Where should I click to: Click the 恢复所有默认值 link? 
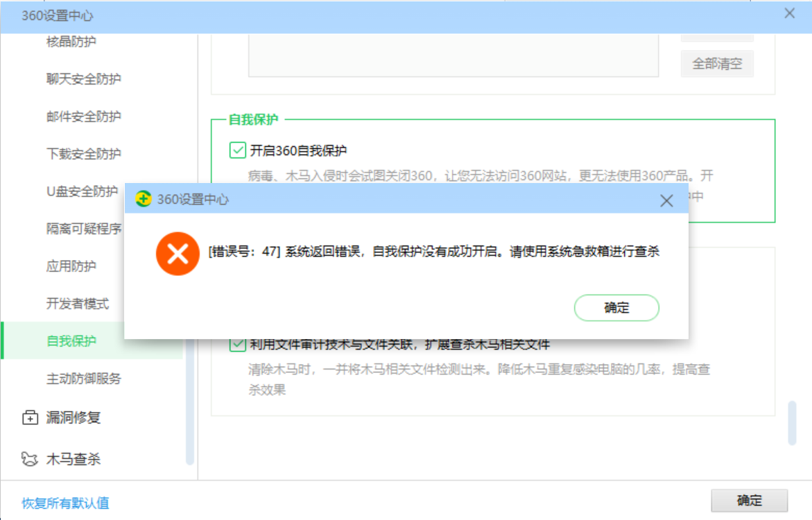65,503
